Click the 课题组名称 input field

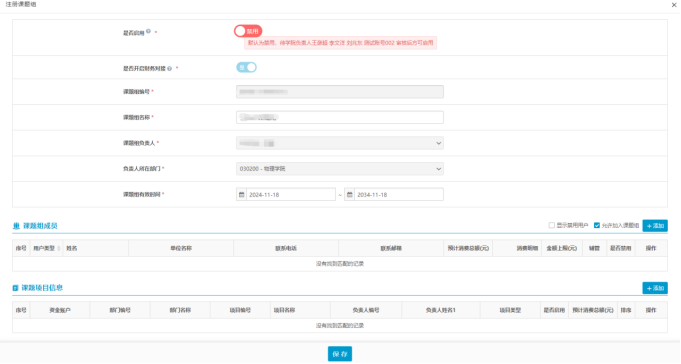click(340, 117)
